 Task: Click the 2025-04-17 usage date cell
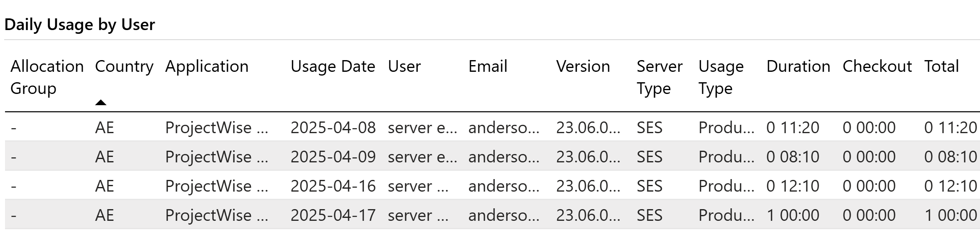coord(333,215)
